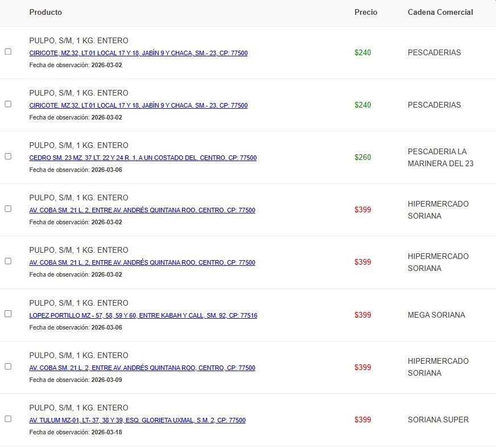Click the $260 price value
Image resolution: width=496 pixels, height=448 pixels.
tap(363, 157)
